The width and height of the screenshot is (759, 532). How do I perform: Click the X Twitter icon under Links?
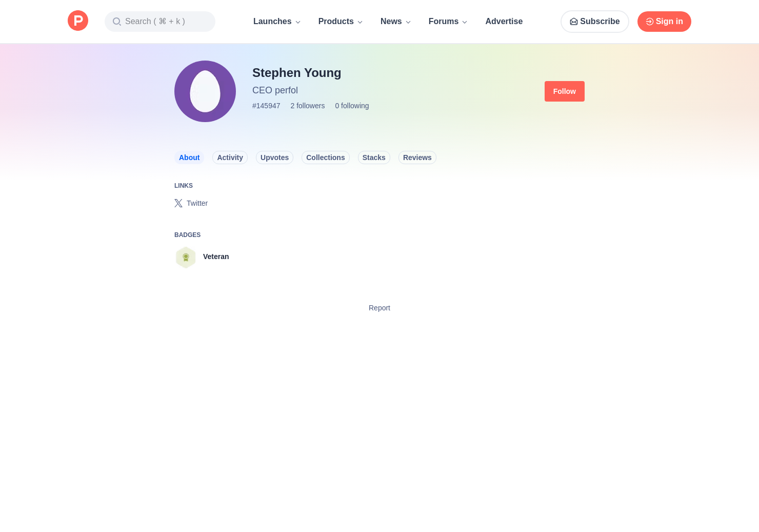point(178,203)
